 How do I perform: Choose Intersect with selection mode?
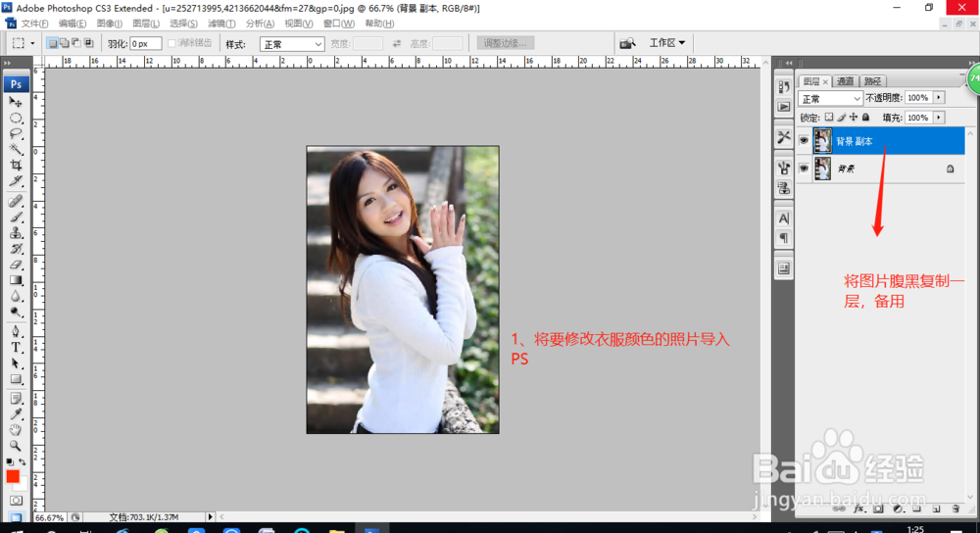click(x=89, y=43)
